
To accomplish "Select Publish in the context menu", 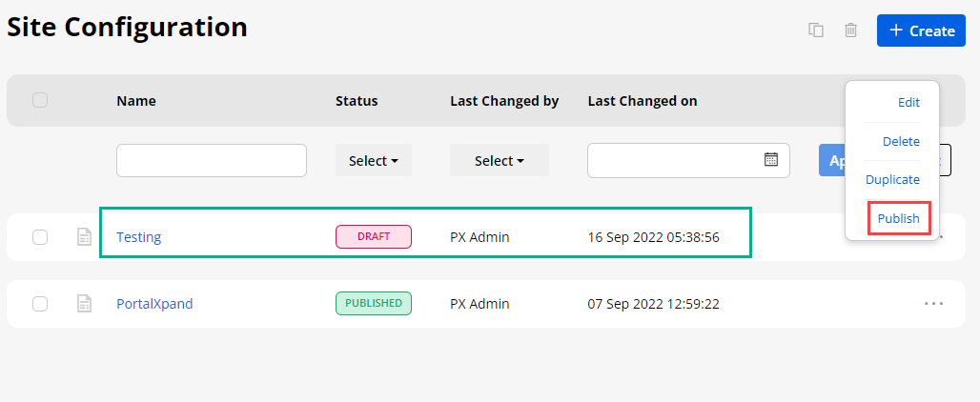I will [x=898, y=218].
